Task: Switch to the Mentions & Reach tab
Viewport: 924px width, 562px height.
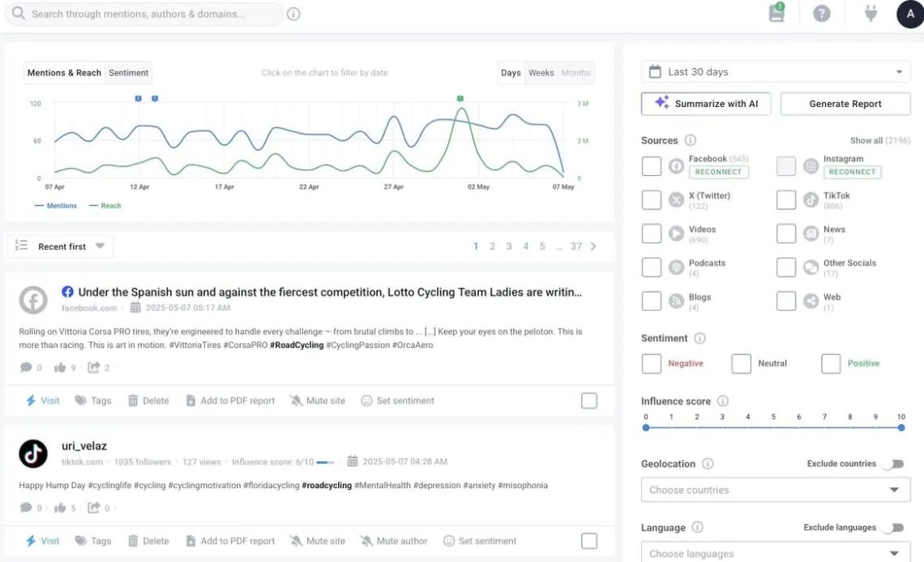Action: pyautogui.click(x=64, y=72)
